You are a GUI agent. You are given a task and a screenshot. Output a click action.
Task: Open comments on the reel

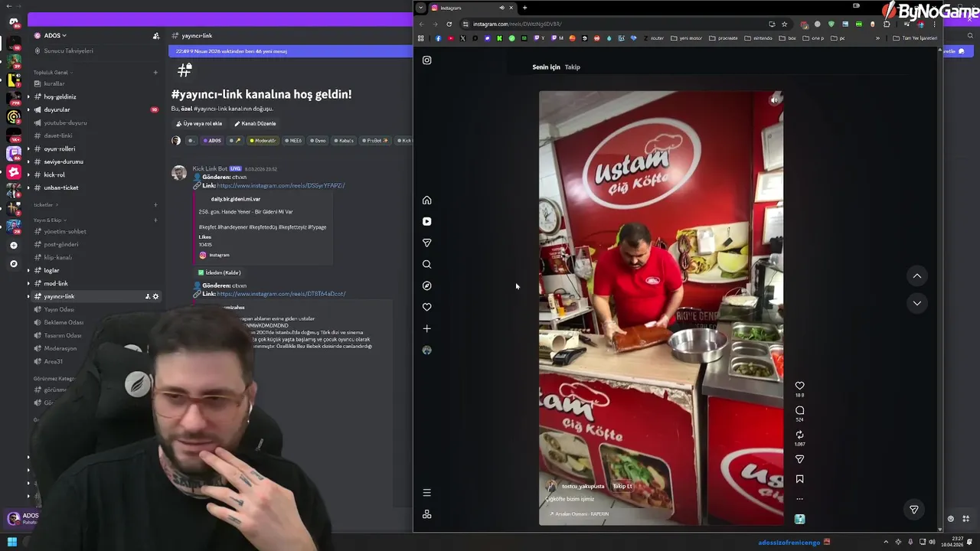(x=799, y=410)
